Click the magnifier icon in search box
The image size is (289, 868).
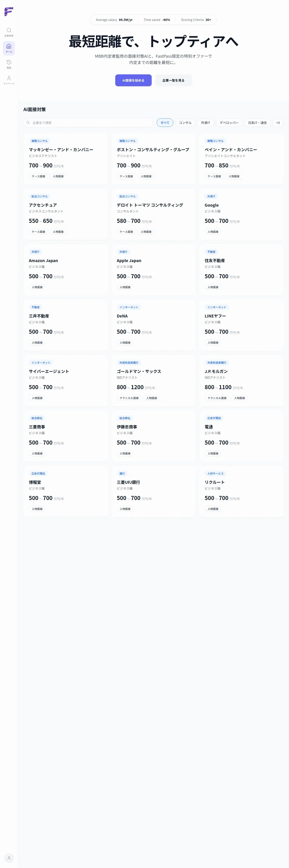28,123
